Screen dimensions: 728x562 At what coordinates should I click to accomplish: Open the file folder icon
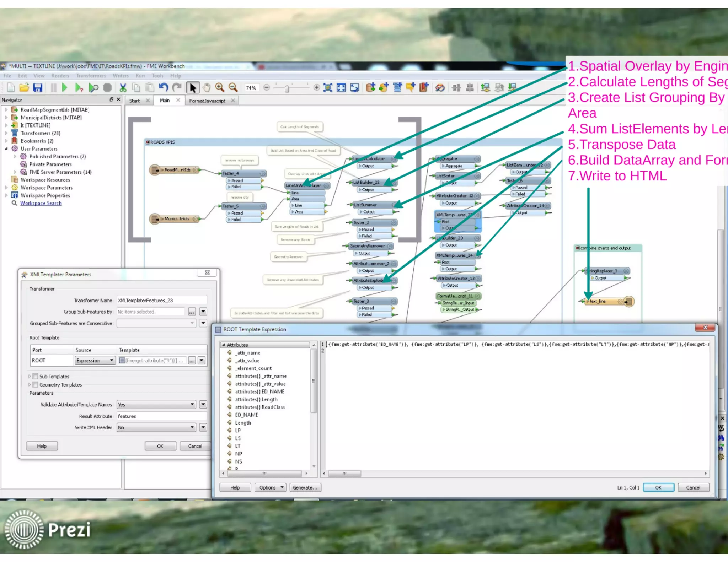coord(24,87)
